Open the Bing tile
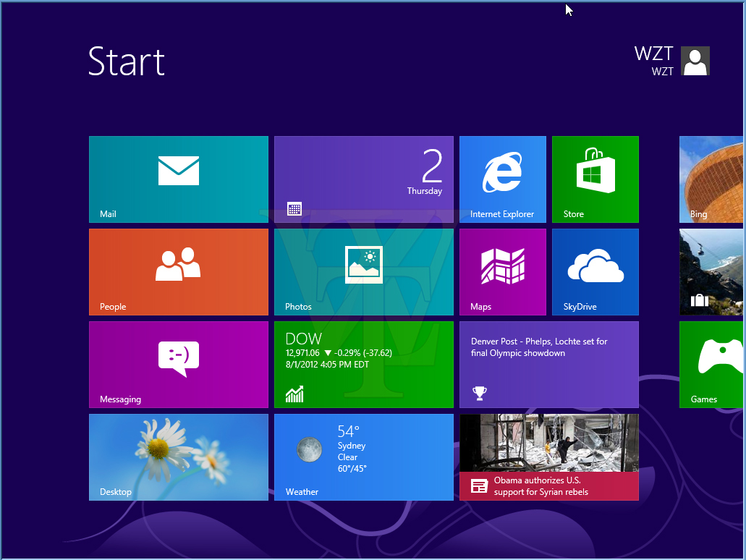 (x=711, y=179)
